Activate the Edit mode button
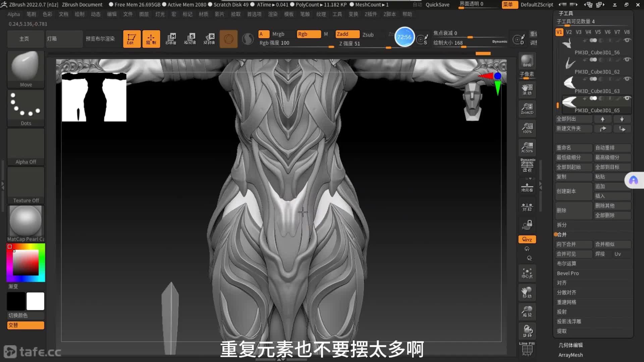 click(x=131, y=39)
